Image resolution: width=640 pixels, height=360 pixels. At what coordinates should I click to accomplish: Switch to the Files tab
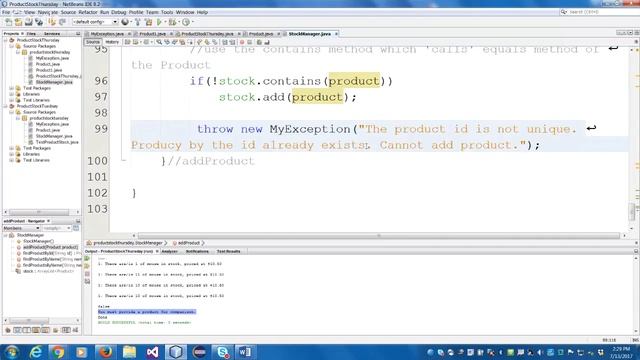click(31, 33)
